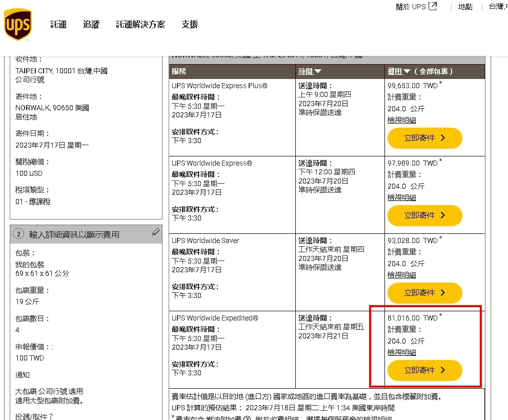This screenshot has height=420, width=508.
Task: Open the 託運 menu
Action: [58, 24]
